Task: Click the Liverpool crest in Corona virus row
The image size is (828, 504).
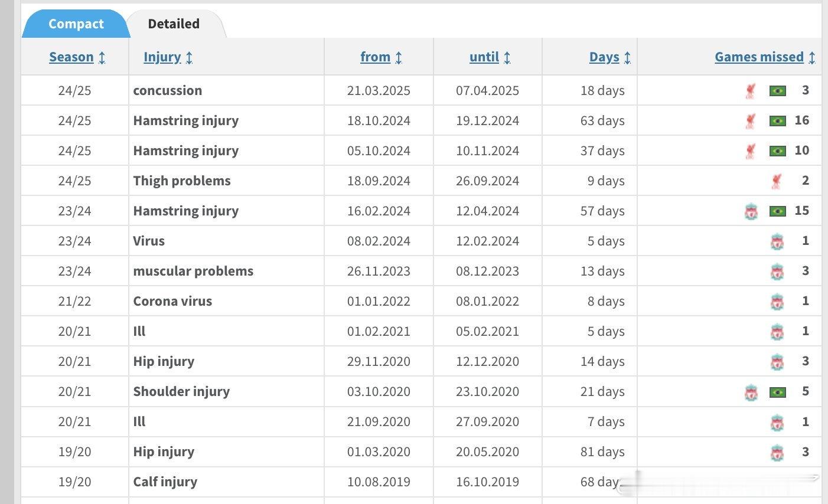Action: point(777,302)
